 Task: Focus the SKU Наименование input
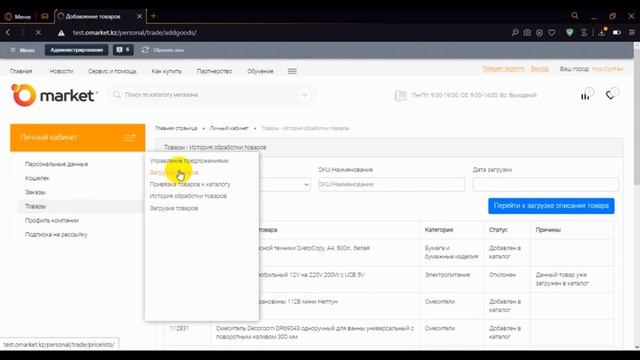point(391,184)
